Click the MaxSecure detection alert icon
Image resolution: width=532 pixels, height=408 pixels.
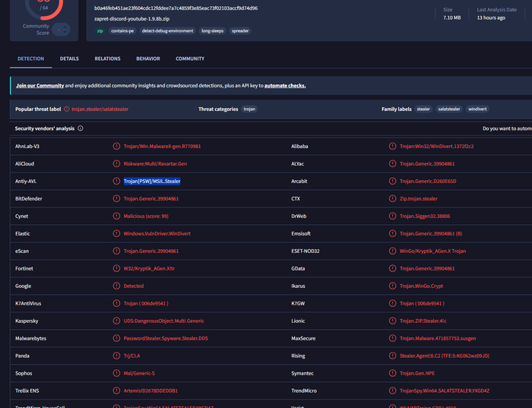tap(393, 338)
